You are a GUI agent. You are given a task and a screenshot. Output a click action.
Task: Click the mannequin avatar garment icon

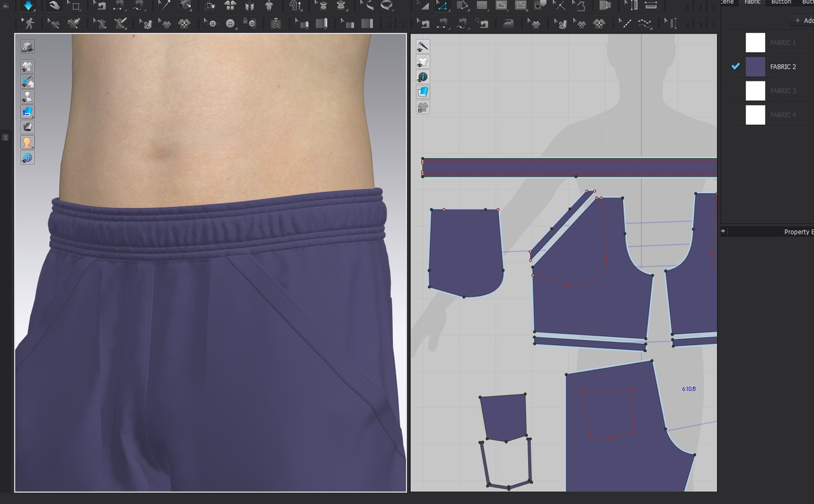tap(269, 6)
